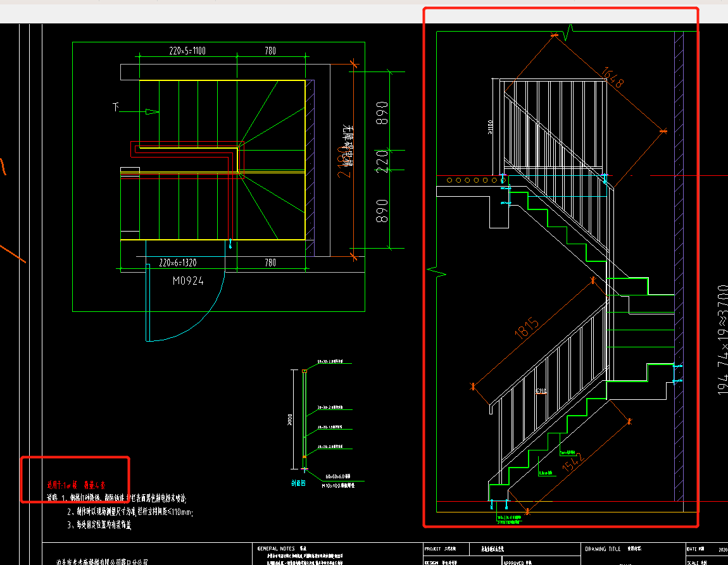Click the orange '1815' dimension label
The image size is (728, 565).
tap(527, 328)
